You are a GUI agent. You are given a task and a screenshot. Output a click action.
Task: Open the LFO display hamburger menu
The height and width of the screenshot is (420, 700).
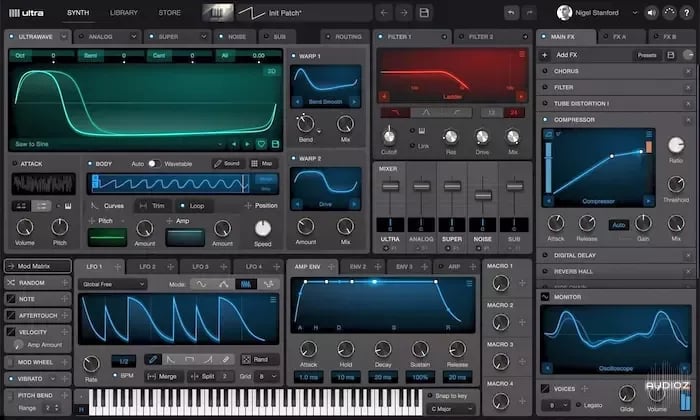coord(273,300)
